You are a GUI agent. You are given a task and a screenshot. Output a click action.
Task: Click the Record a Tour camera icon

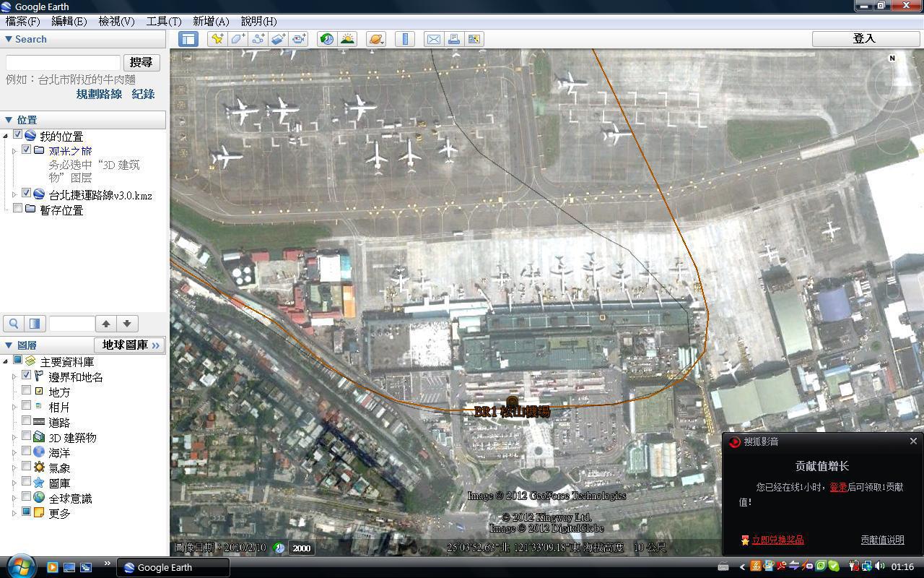click(x=299, y=39)
